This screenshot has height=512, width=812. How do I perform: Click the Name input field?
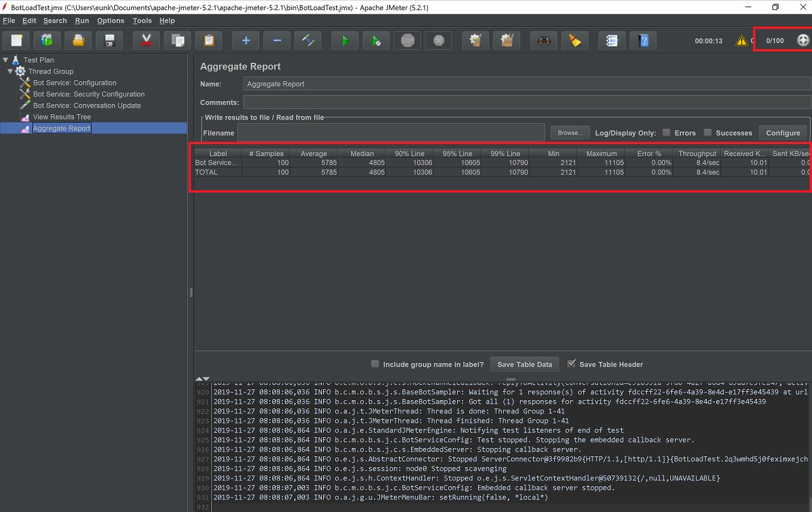[527, 84]
